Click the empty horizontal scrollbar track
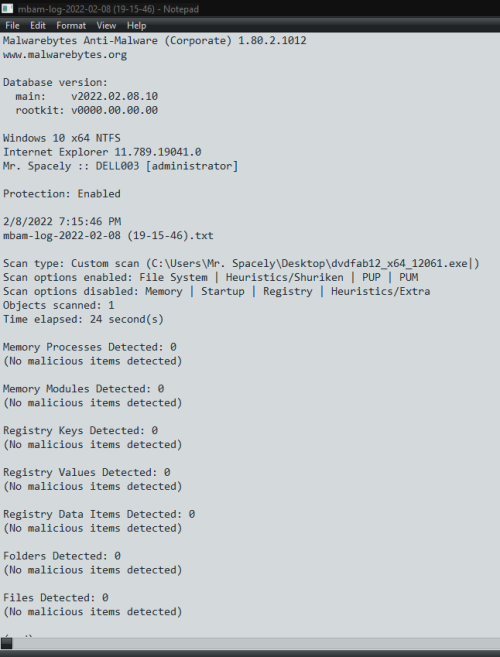 (256, 643)
